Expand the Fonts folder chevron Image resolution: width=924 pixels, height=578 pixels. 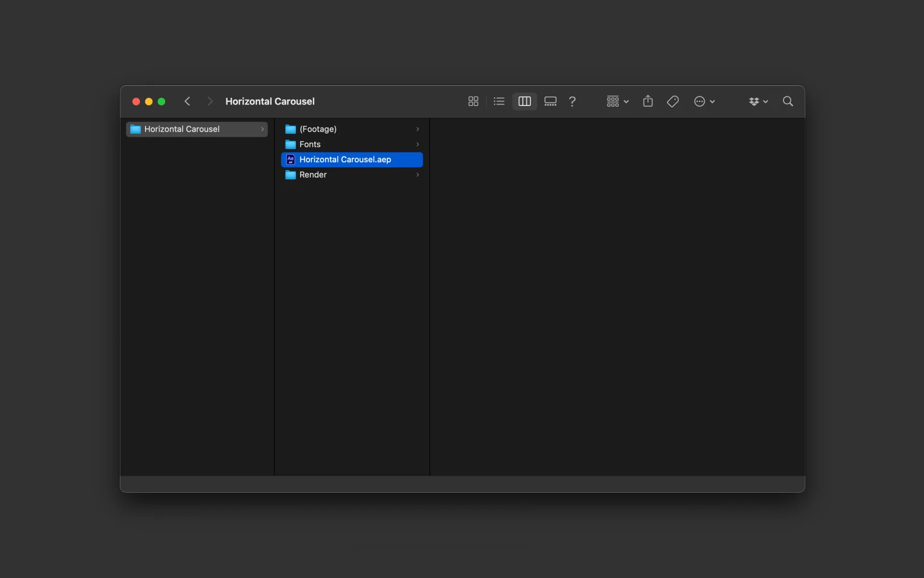(x=418, y=144)
